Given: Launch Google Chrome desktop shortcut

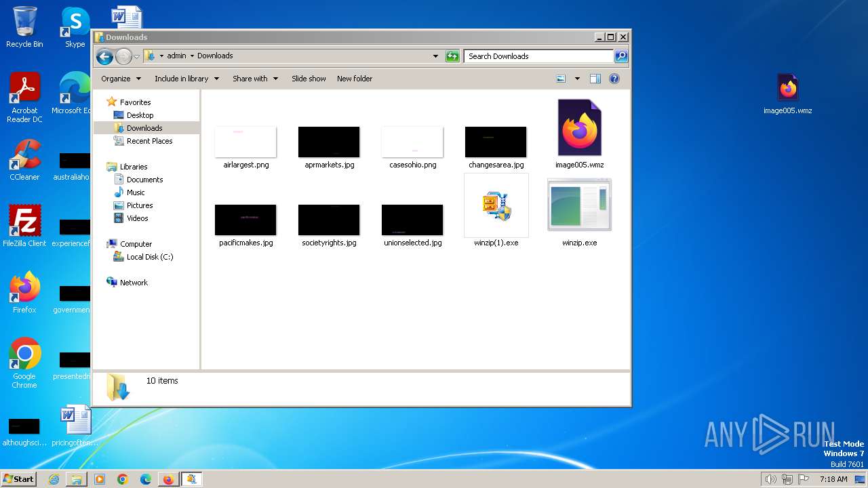Looking at the screenshot, I should click(x=24, y=363).
